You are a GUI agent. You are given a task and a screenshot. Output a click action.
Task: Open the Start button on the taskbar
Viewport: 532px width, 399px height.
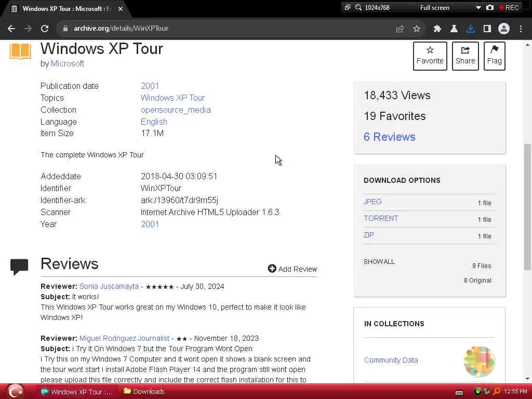[15, 392]
